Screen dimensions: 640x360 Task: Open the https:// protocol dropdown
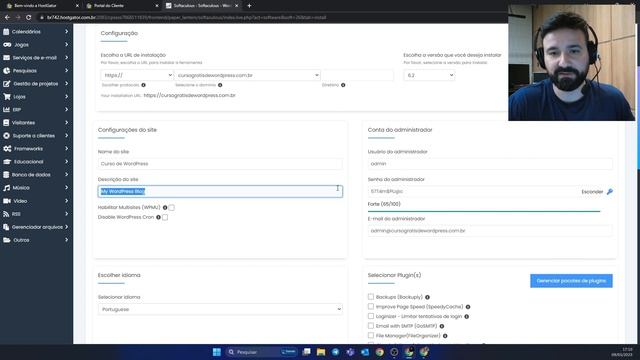(x=137, y=75)
